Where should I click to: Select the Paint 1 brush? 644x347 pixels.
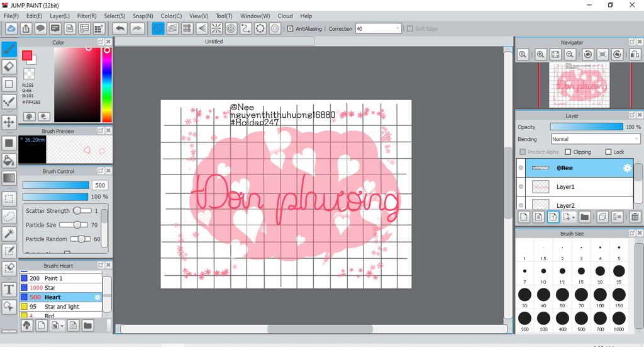60,278
